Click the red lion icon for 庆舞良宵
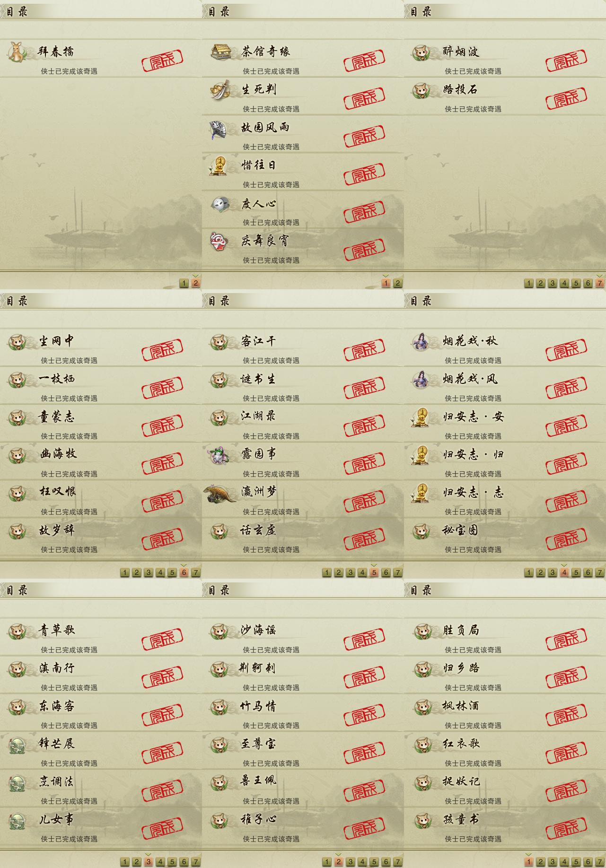The width and height of the screenshot is (606, 868). (219, 241)
